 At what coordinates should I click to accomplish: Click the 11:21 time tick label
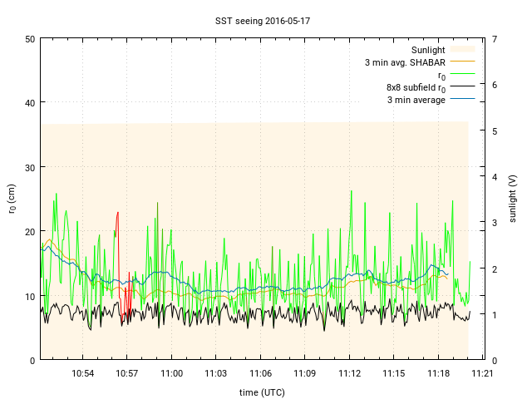(482, 374)
